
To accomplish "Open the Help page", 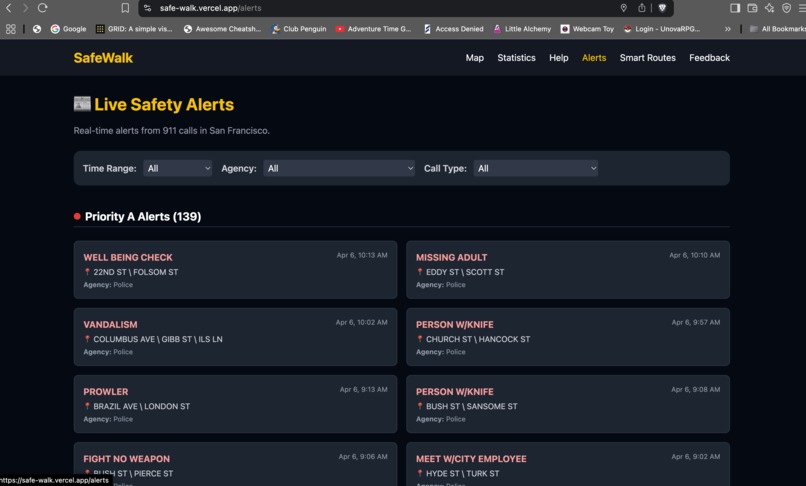I will coord(558,58).
